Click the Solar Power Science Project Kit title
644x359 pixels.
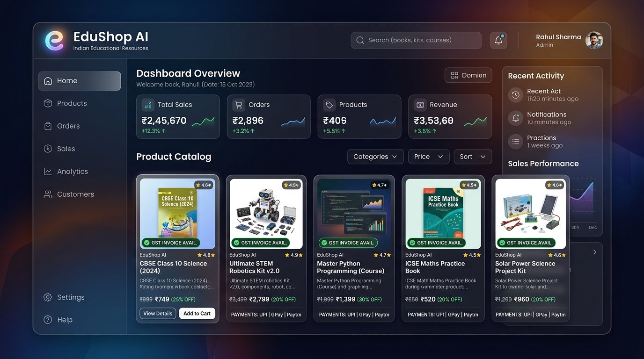coord(525,267)
